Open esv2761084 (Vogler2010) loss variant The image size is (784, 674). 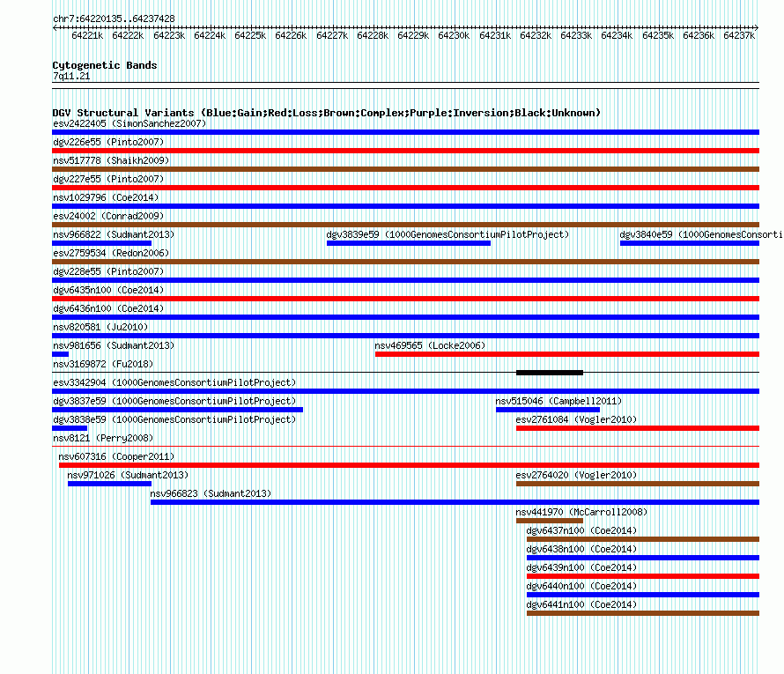tap(638, 428)
